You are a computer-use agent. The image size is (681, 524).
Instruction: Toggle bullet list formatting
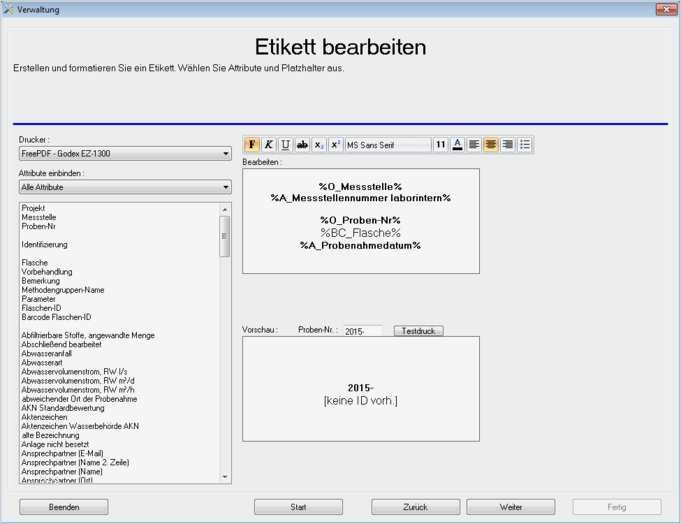[525, 145]
